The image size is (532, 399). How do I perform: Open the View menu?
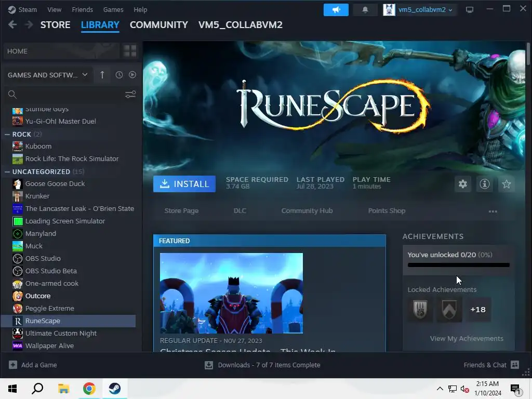pyautogui.click(x=54, y=9)
